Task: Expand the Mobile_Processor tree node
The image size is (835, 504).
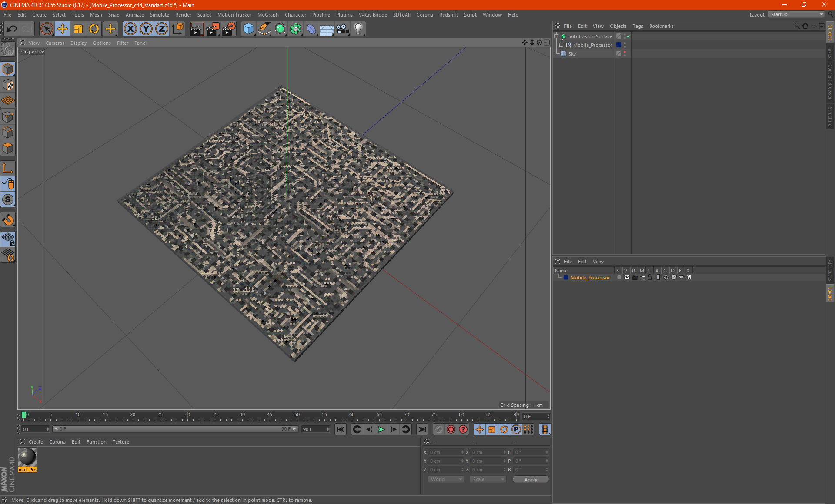Action: (561, 45)
